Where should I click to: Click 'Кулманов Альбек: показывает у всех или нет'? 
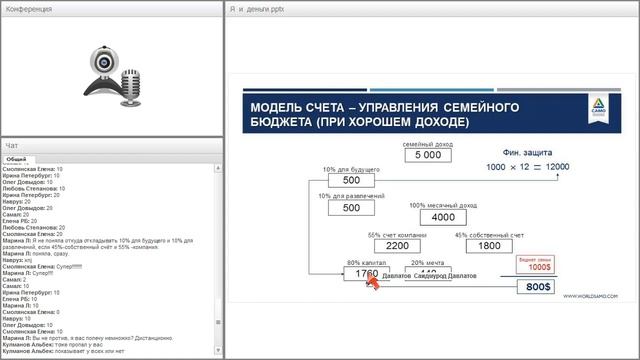point(64,351)
